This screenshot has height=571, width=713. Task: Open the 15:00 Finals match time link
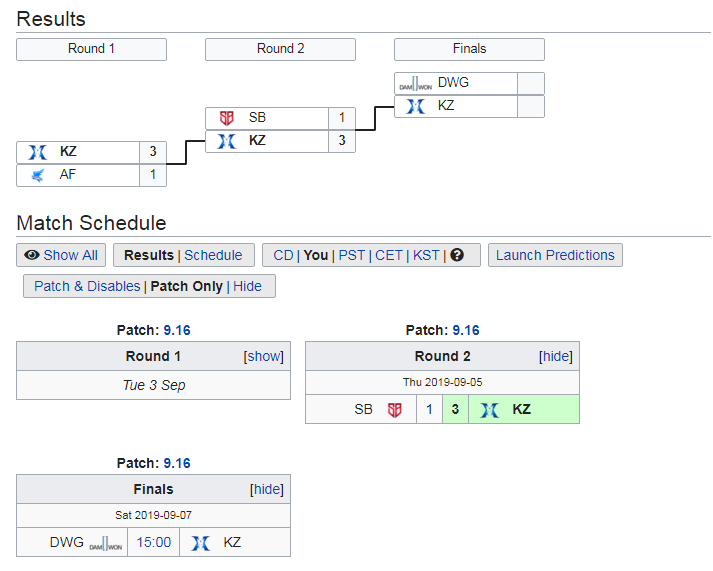[x=154, y=542]
